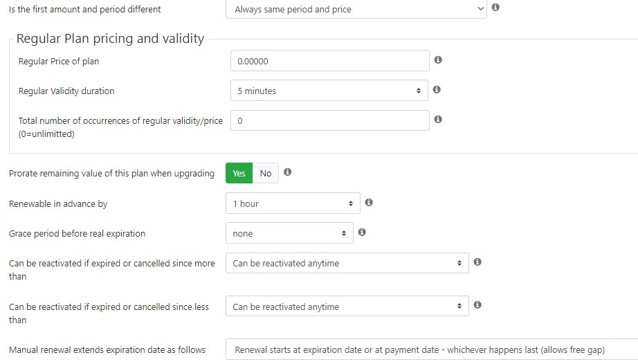Click info icon next to Regular Price of plan
The image size is (638, 364).
tap(438, 60)
